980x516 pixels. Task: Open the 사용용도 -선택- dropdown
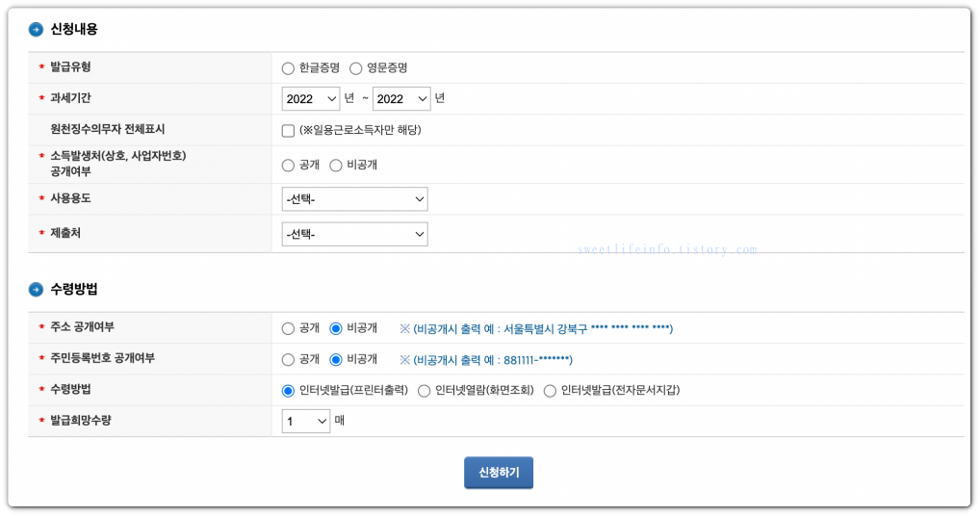[354, 199]
